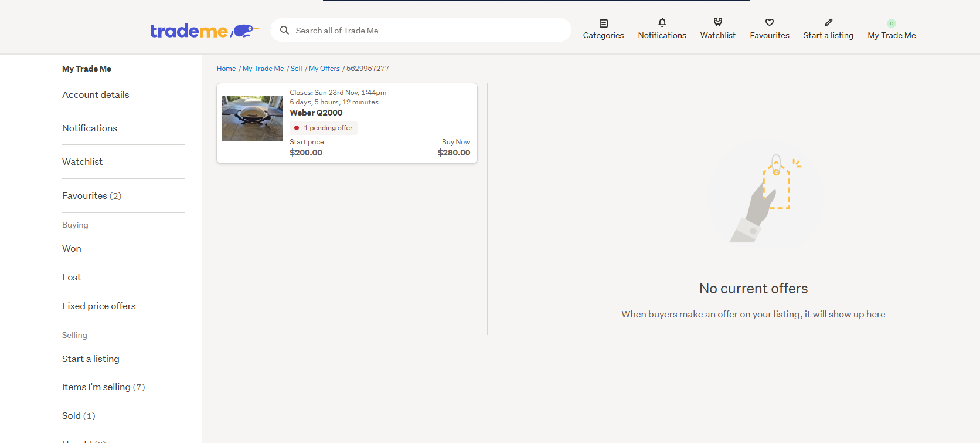The width and height of the screenshot is (980, 443).
Task: Open Items I'm selling (7)
Action: [103, 387]
